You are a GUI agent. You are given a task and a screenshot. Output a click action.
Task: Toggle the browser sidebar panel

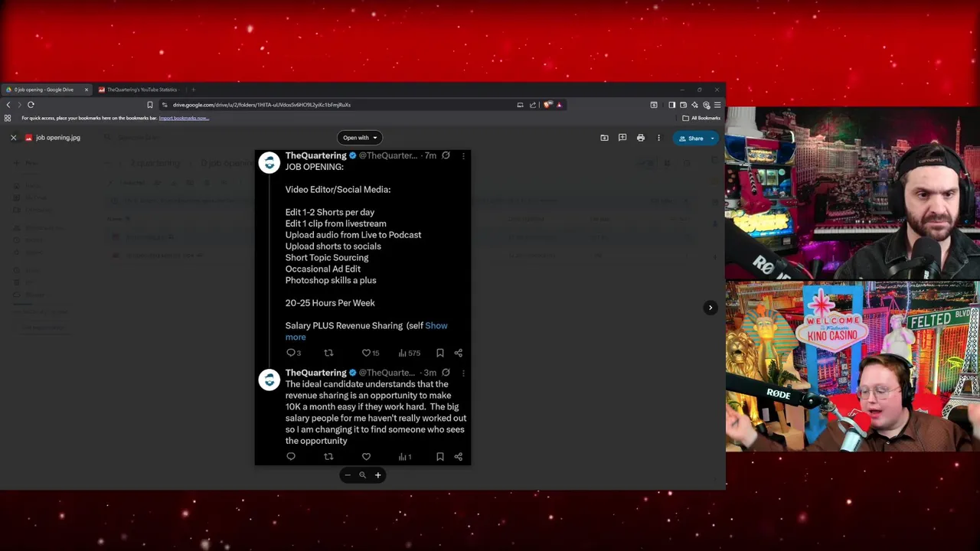tap(671, 105)
